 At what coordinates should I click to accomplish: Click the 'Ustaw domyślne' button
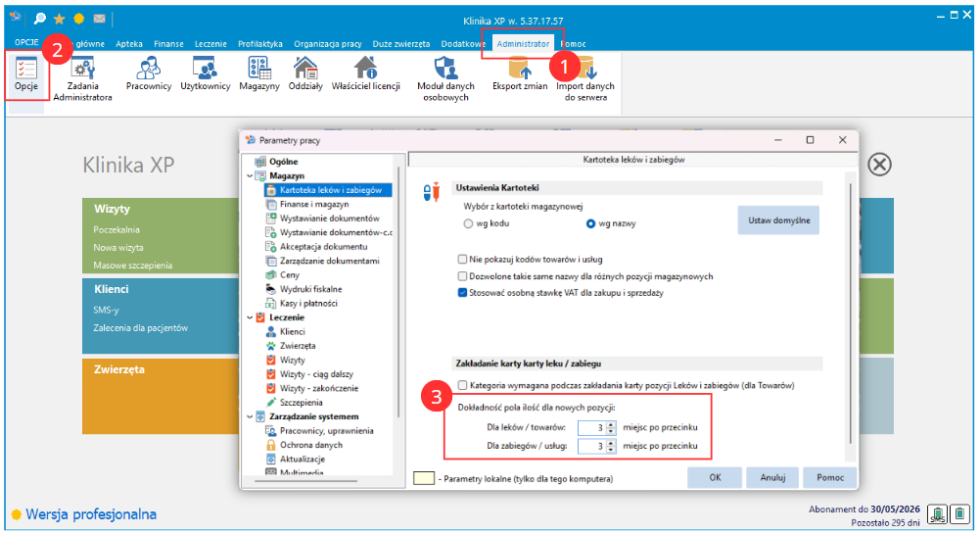click(x=778, y=220)
